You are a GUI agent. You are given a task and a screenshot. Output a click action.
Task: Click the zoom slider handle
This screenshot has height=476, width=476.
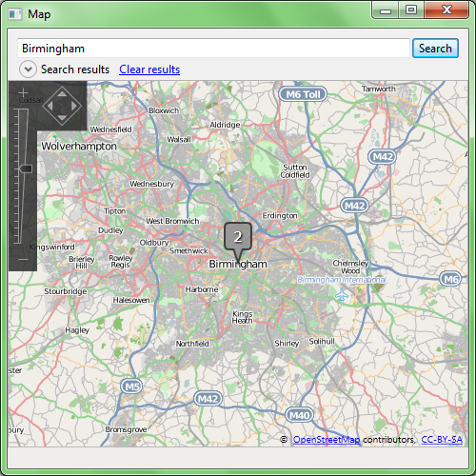(25, 169)
